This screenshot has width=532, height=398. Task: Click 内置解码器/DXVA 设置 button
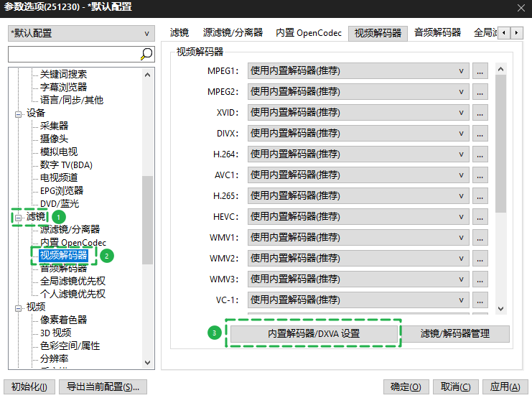(313, 334)
